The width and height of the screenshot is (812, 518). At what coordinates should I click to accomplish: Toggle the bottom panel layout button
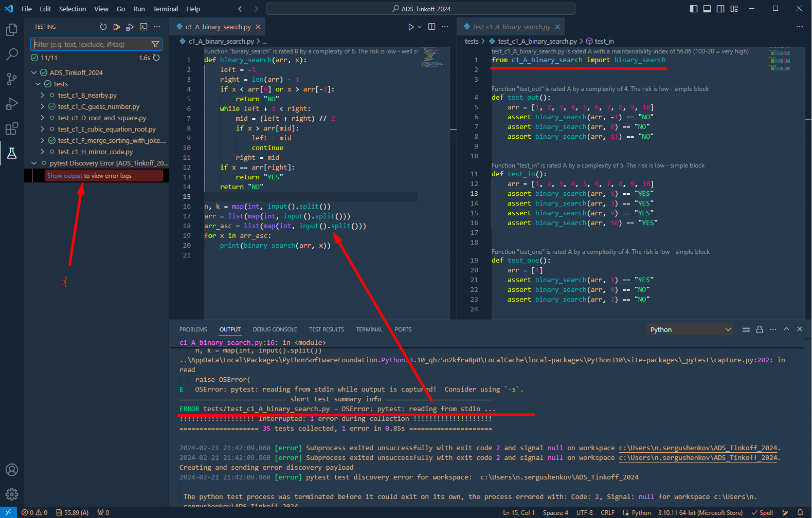point(707,9)
